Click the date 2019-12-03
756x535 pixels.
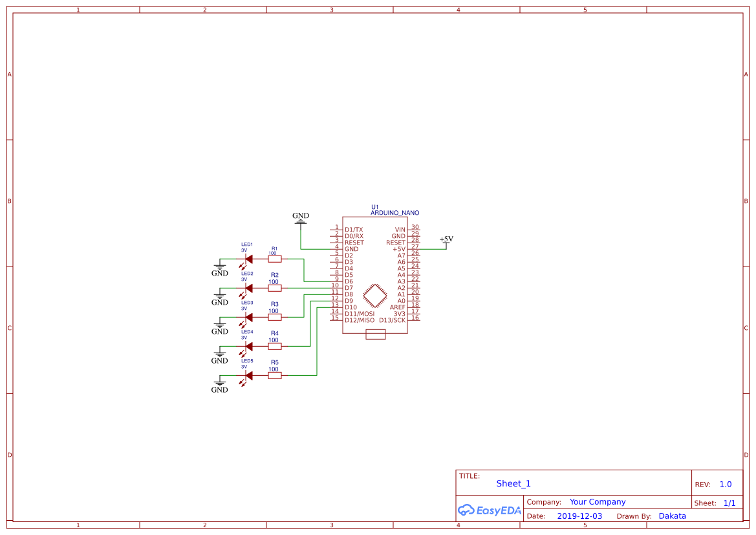(x=579, y=516)
